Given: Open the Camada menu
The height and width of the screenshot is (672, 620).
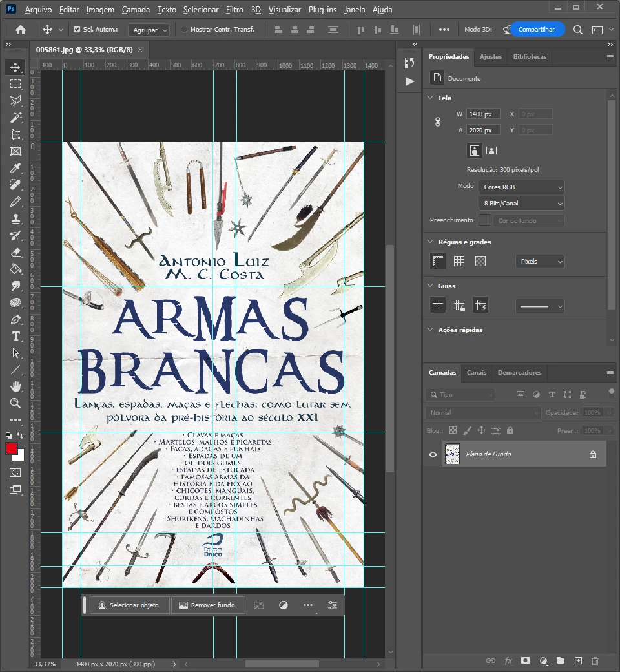Looking at the screenshot, I should (136, 10).
